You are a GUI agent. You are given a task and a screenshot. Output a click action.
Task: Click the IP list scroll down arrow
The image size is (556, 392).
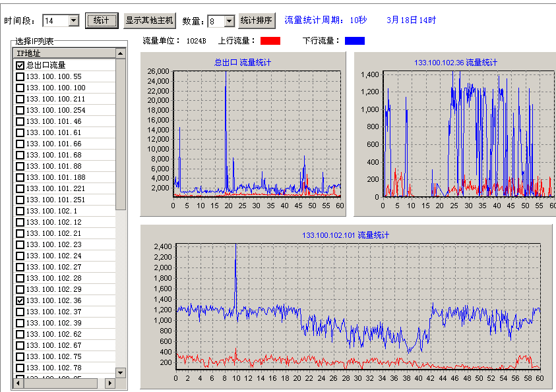120,372
